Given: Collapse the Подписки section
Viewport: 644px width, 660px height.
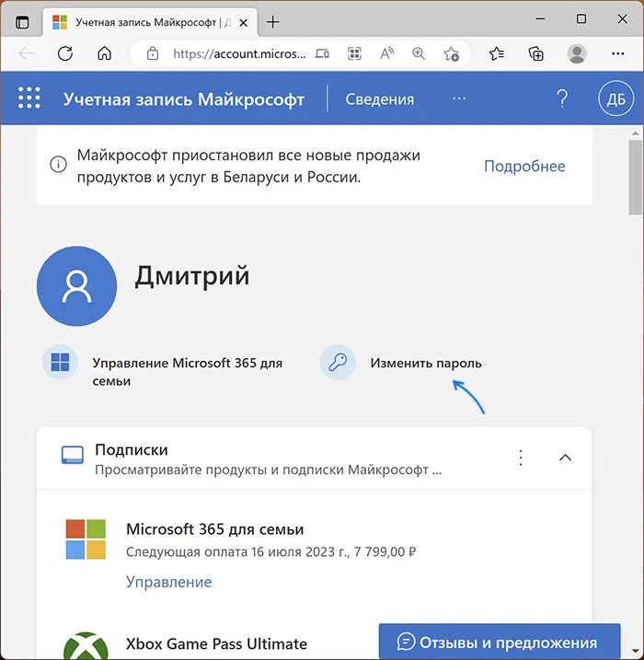Looking at the screenshot, I should click(x=565, y=457).
